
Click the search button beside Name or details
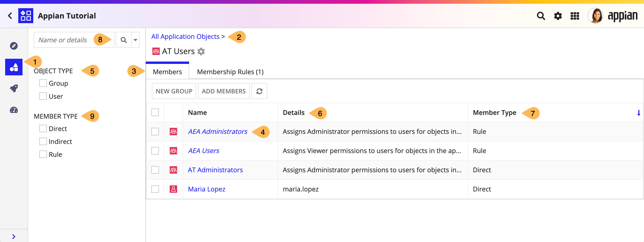[124, 40]
